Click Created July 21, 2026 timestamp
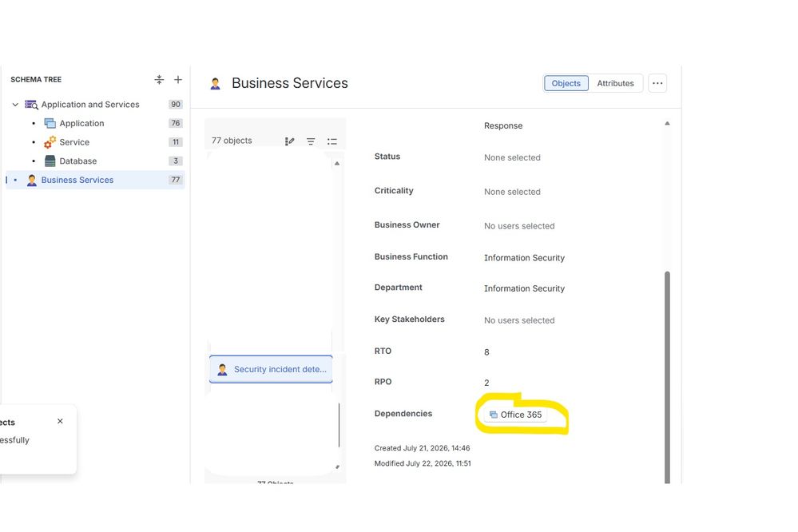 422,448
